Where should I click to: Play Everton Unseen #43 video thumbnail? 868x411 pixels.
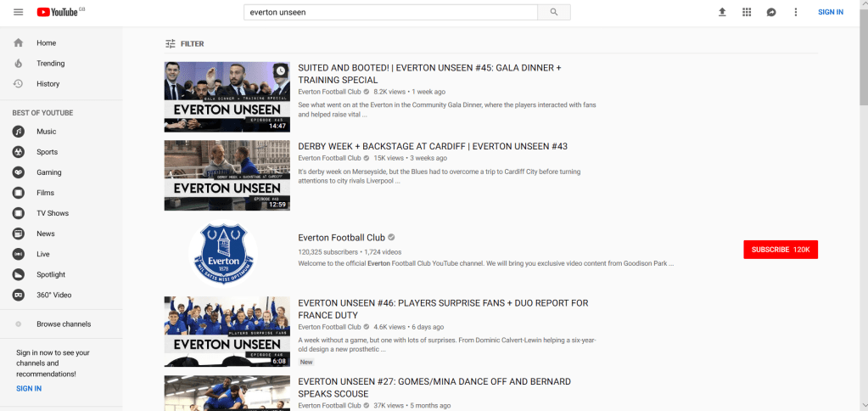click(227, 175)
